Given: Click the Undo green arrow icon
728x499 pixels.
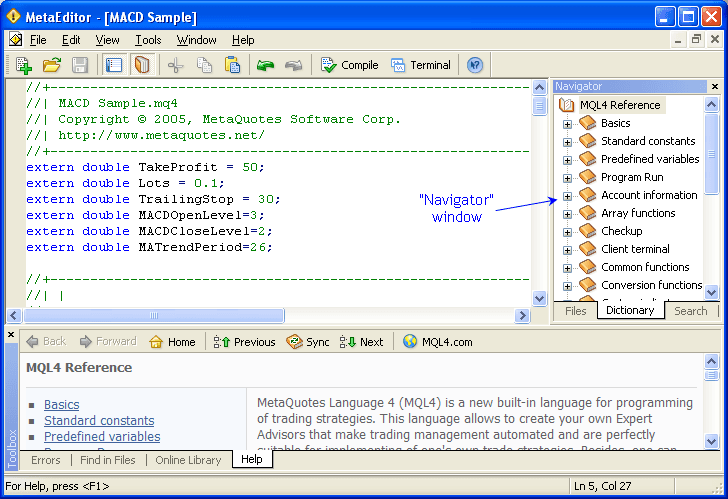Looking at the screenshot, I should click(x=265, y=65).
